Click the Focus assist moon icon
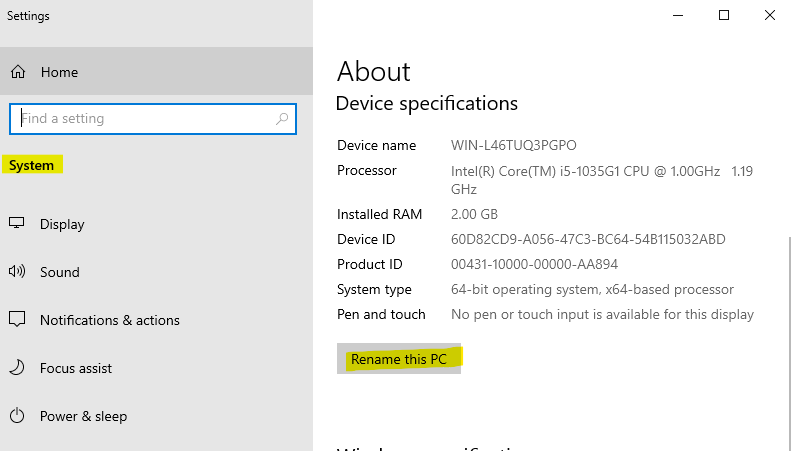793x451 pixels. coord(17,368)
